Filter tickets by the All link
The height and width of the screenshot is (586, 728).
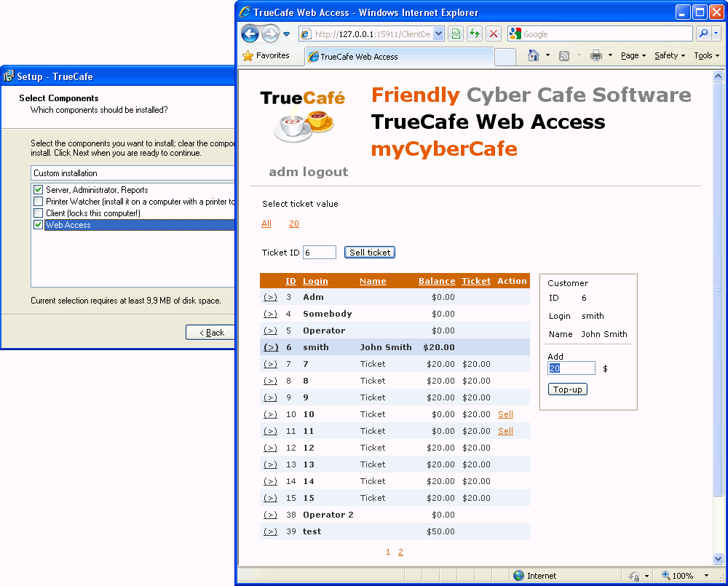[x=266, y=223]
